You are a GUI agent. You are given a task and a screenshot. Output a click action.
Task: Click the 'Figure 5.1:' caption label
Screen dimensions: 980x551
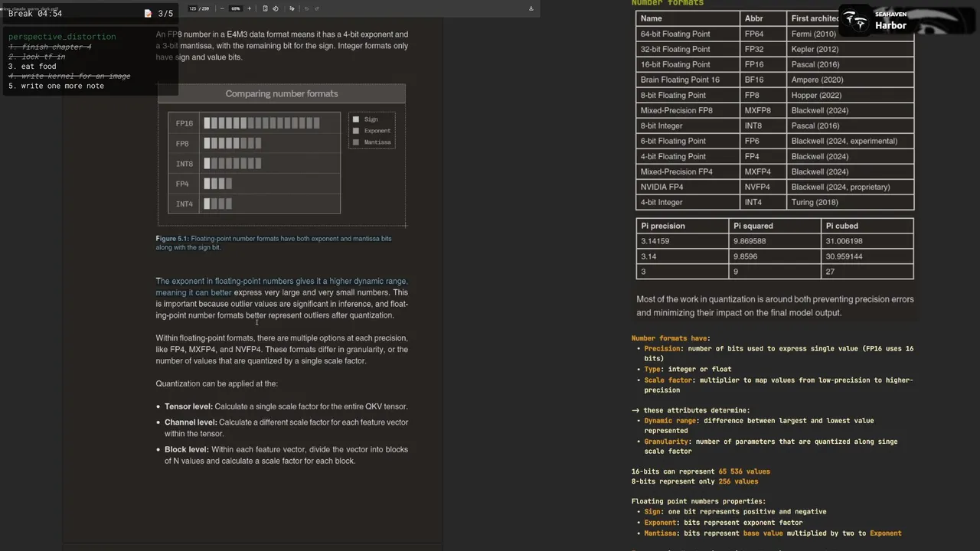point(172,239)
